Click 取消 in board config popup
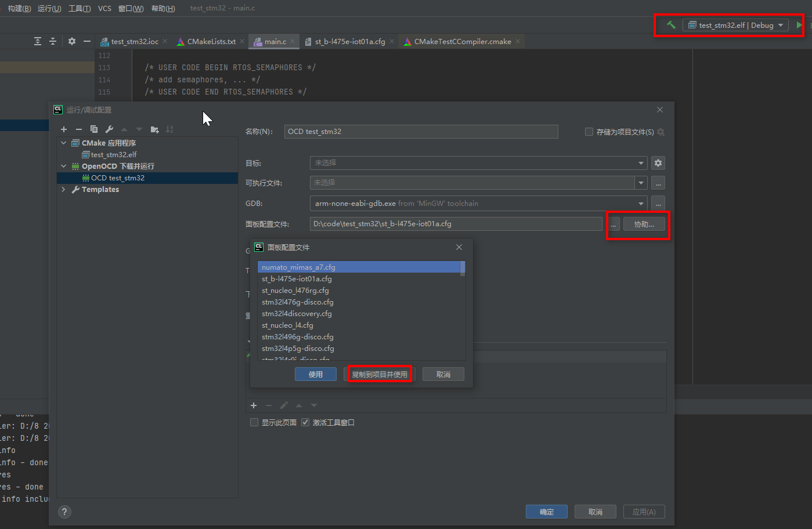 [x=443, y=374]
